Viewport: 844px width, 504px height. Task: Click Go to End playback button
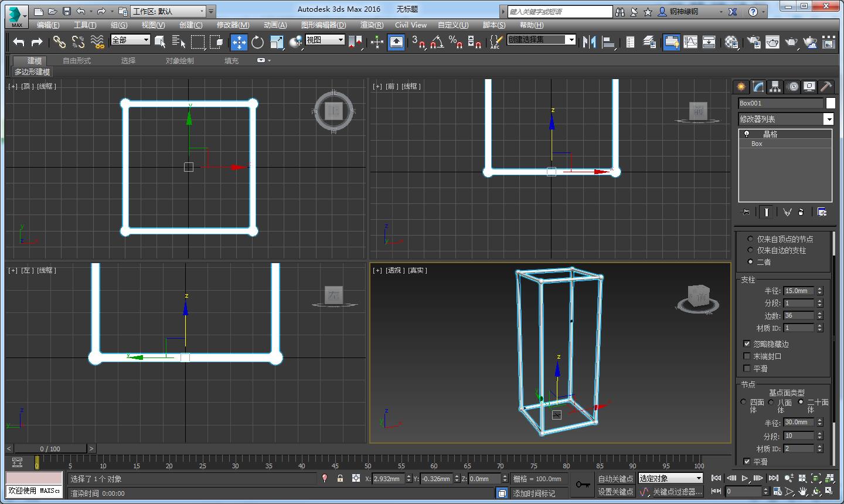click(773, 478)
